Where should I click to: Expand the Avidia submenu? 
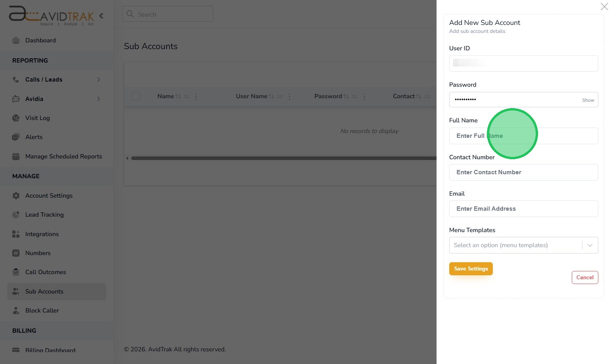pyautogui.click(x=98, y=99)
